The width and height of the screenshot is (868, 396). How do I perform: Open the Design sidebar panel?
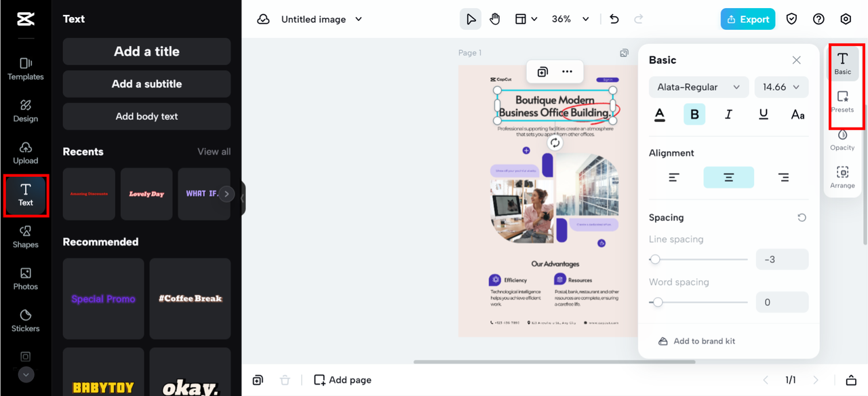coord(26,111)
